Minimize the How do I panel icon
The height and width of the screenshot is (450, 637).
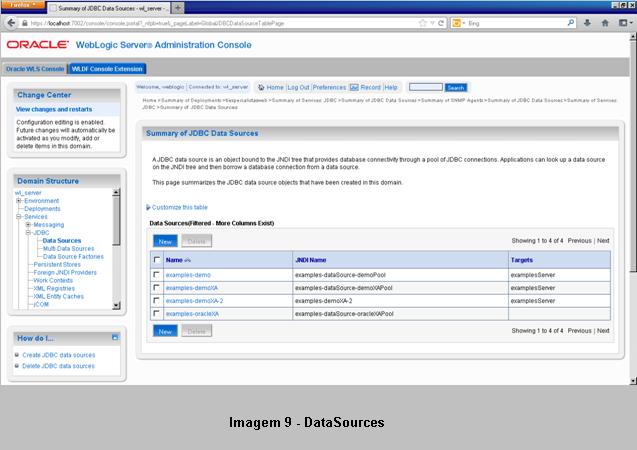point(115,337)
